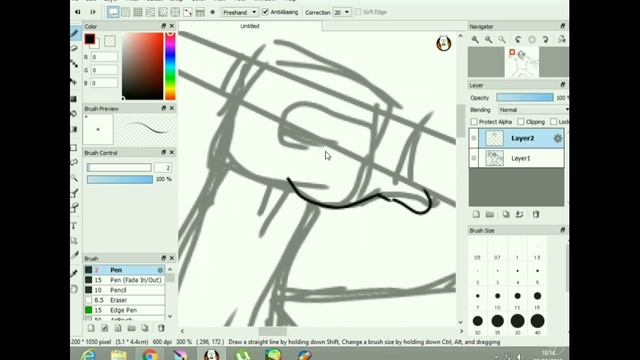Screen dimensions: 640x360
Task: Create a new layer folder
Action: [x=490, y=214]
